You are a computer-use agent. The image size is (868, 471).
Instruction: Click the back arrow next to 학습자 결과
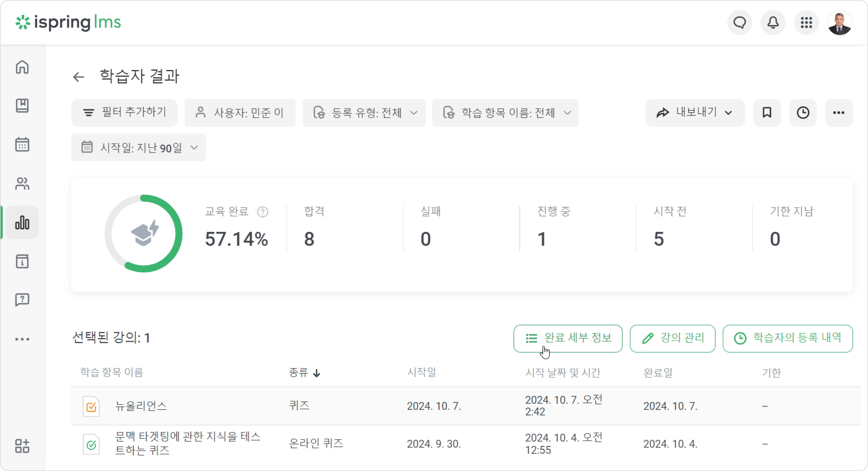(78, 77)
